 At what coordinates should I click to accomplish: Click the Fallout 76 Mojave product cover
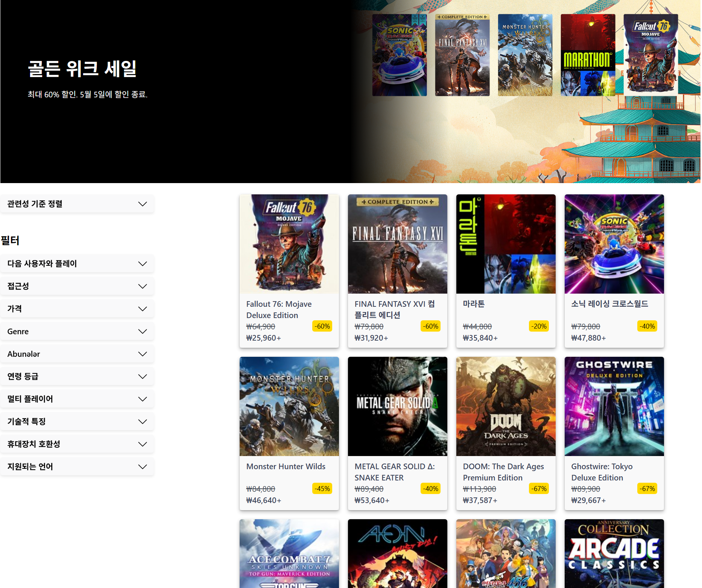[x=289, y=244]
